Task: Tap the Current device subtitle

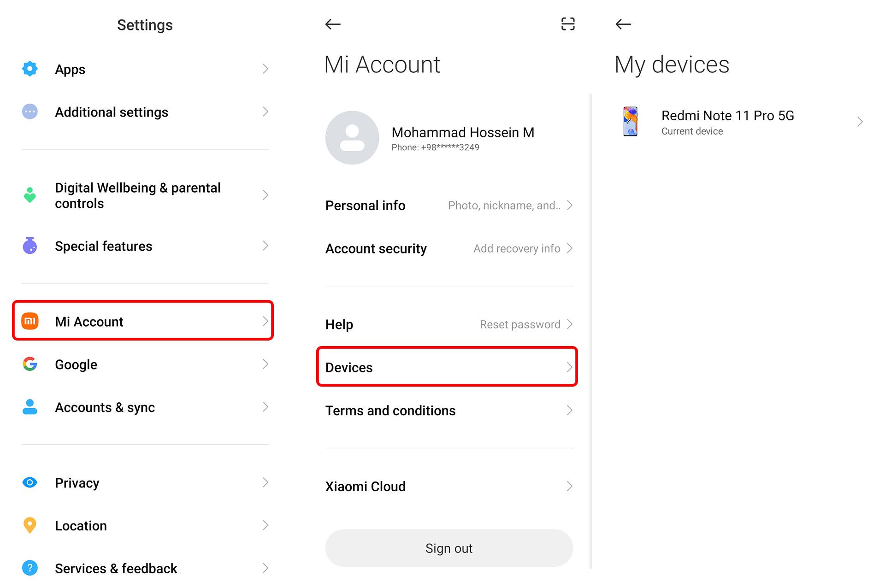Action: (x=692, y=131)
